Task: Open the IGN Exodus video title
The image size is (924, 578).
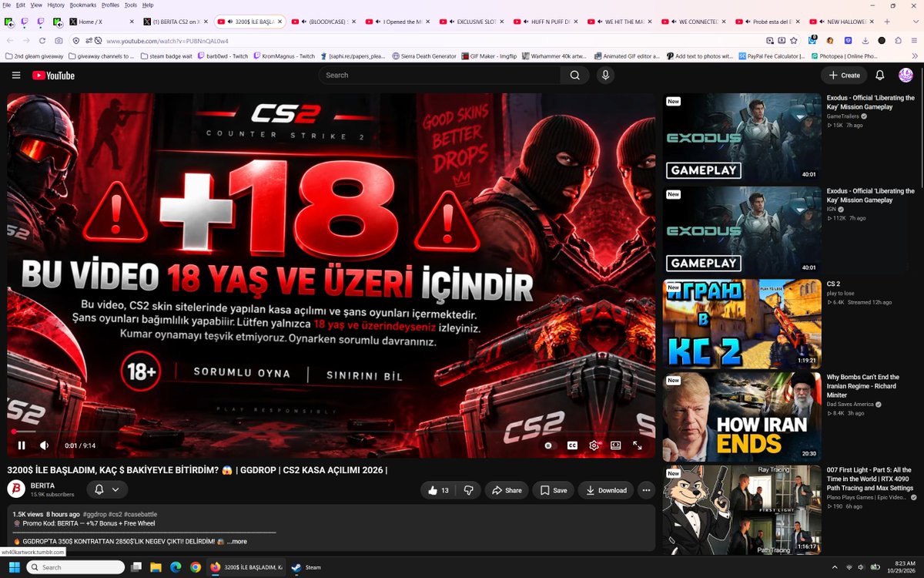Action: tap(871, 195)
